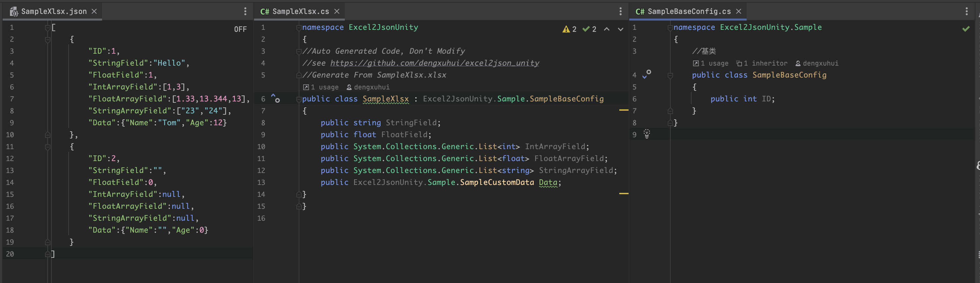
Task: Go to next highlighted problem arrow
Action: [621, 29]
